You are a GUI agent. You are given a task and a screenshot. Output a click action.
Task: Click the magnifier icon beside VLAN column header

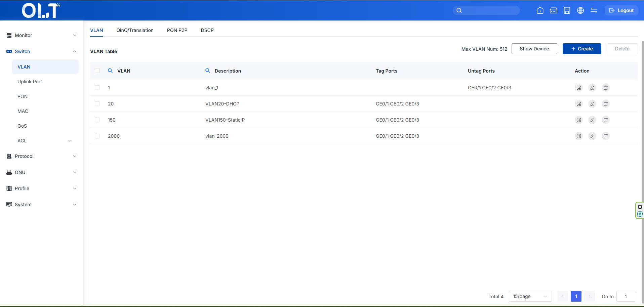pos(110,71)
